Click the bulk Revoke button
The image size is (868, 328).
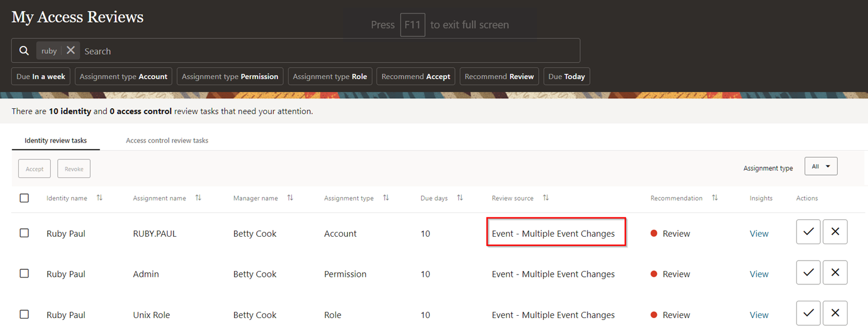pyautogui.click(x=74, y=169)
